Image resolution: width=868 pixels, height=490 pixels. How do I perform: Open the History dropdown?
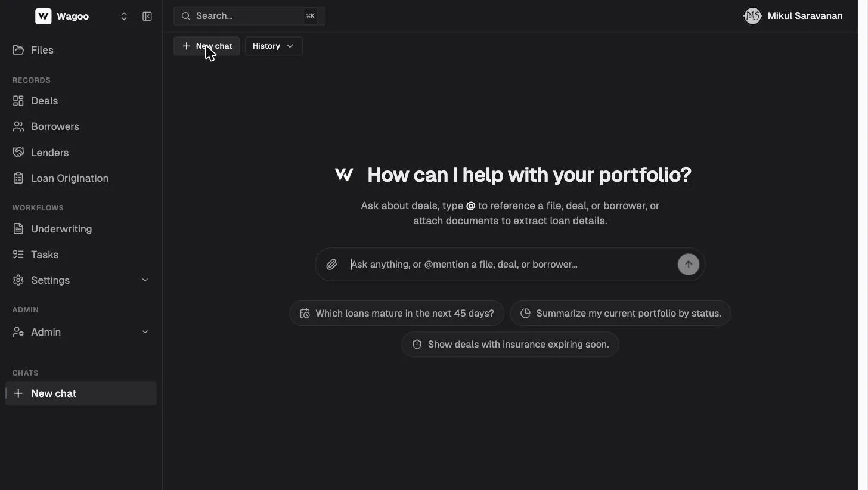click(274, 46)
